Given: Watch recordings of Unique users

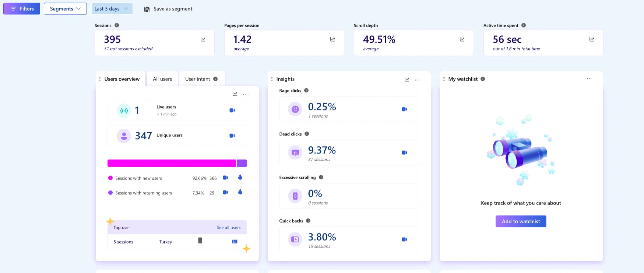Looking at the screenshot, I should 232,136.
